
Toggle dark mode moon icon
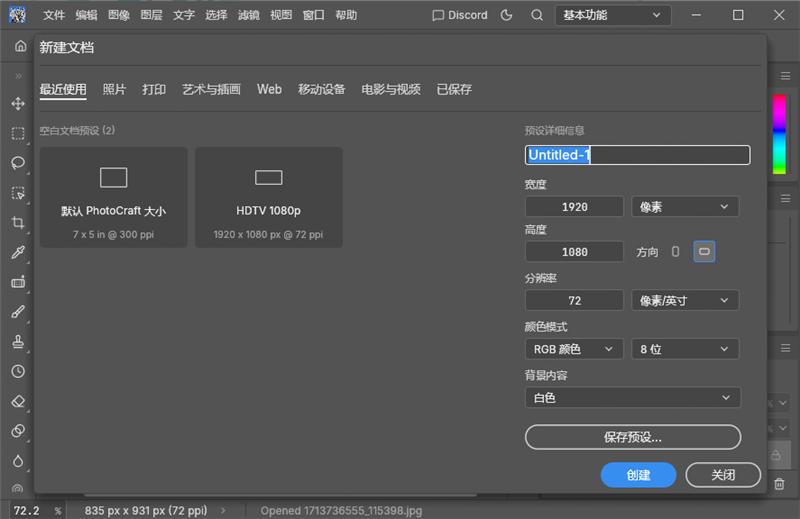tap(506, 15)
